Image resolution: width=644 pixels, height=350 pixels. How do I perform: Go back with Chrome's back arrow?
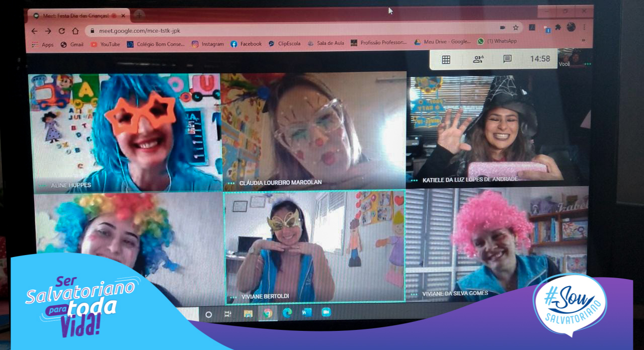tap(34, 31)
